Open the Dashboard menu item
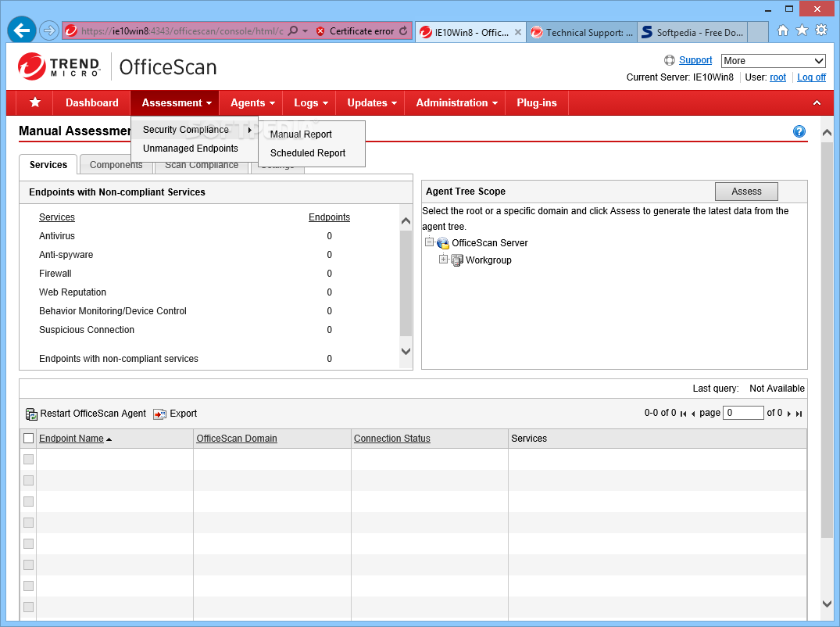 (91, 103)
